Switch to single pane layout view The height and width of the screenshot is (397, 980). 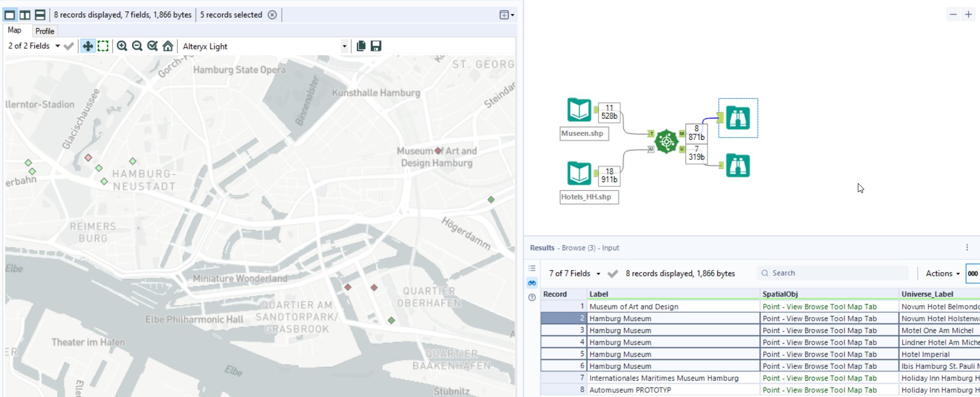point(10,15)
